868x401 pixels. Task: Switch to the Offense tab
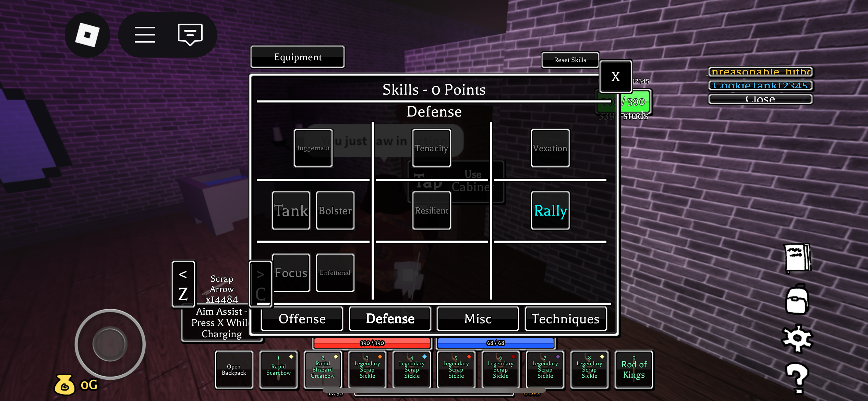tap(302, 319)
